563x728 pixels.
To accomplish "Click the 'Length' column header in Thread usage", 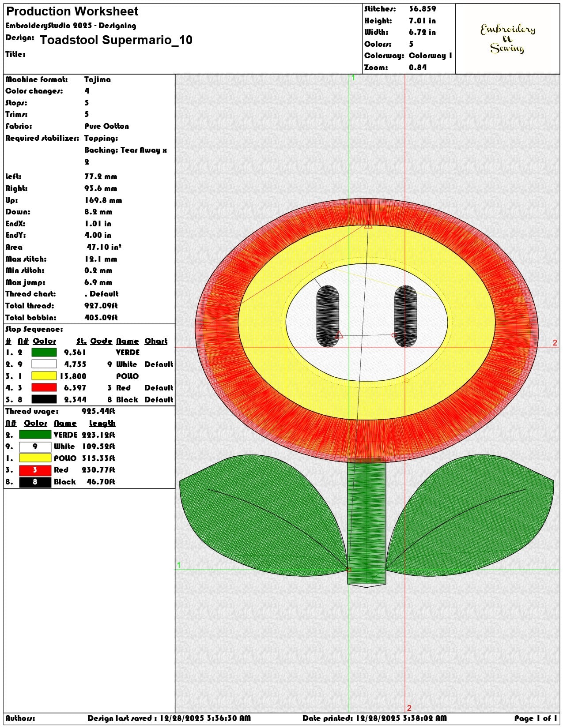I will pyautogui.click(x=102, y=424).
